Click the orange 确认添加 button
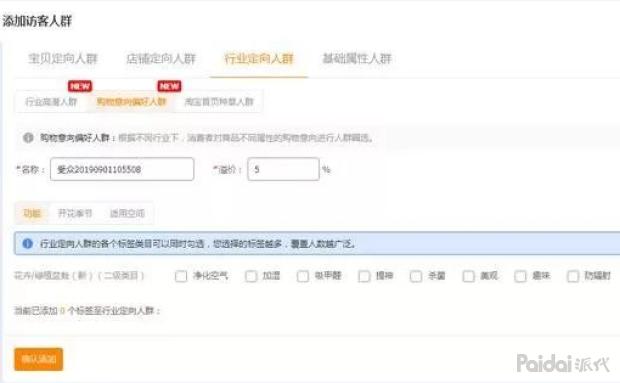Viewport: 620px width, 383px height. tap(39, 359)
